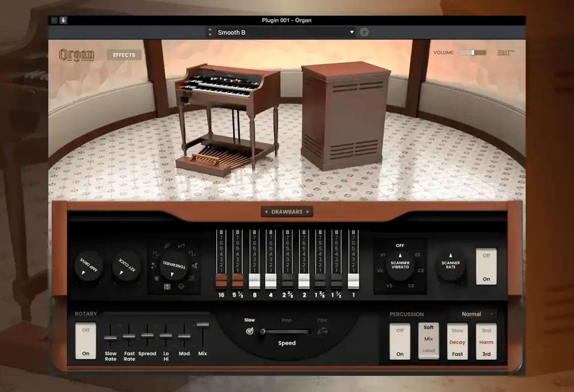Image resolution: width=574 pixels, height=392 pixels.
Task: Select chorus mode C3
Action: 411,286
